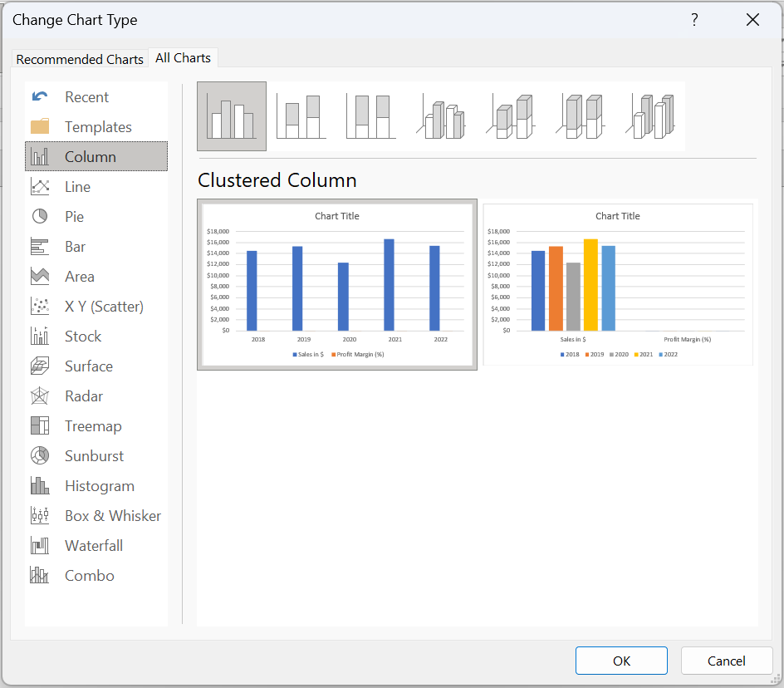Choose the Pie chart type
The image size is (784, 688).
pos(78,216)
